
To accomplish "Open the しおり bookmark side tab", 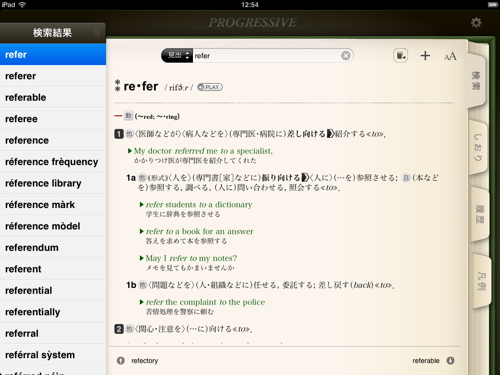I will point(478,147).
